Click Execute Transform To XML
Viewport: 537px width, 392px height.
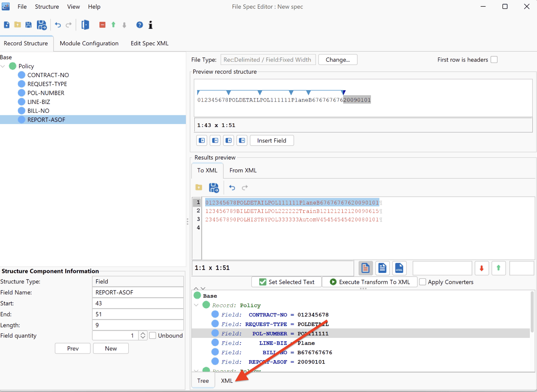[369, 282]
